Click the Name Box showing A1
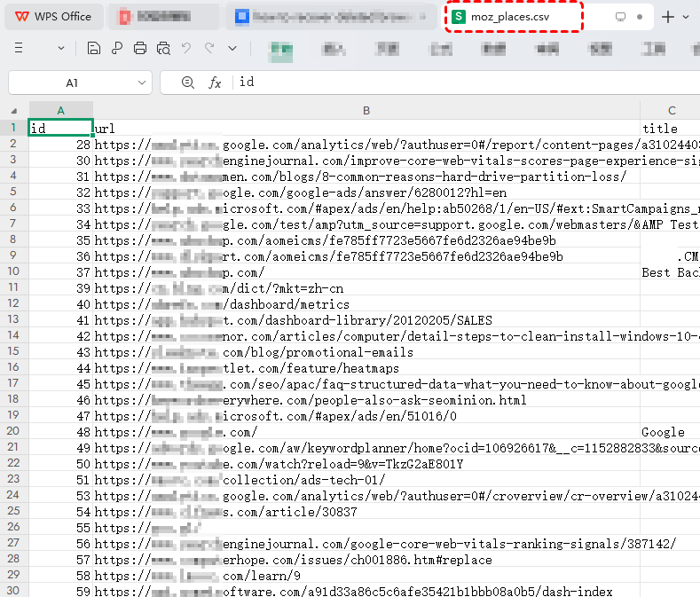The width and height of the screenshot is (700, 597). coord(71,82)
